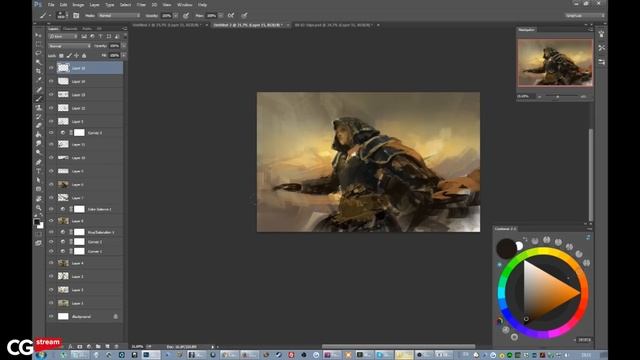Image resolution: width=640 pixels, height=360 pixels.
Task: Select the Background layer row
Action: point(85,316)
